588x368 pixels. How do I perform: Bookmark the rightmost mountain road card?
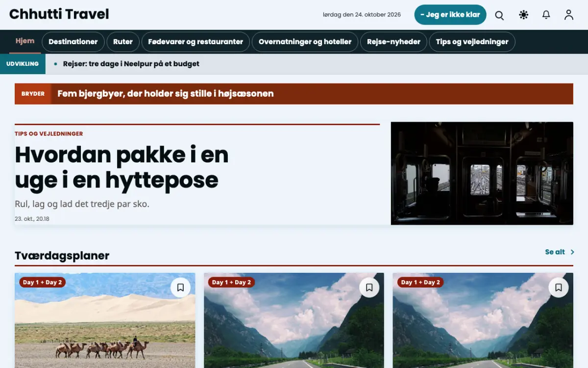(559, 288)
